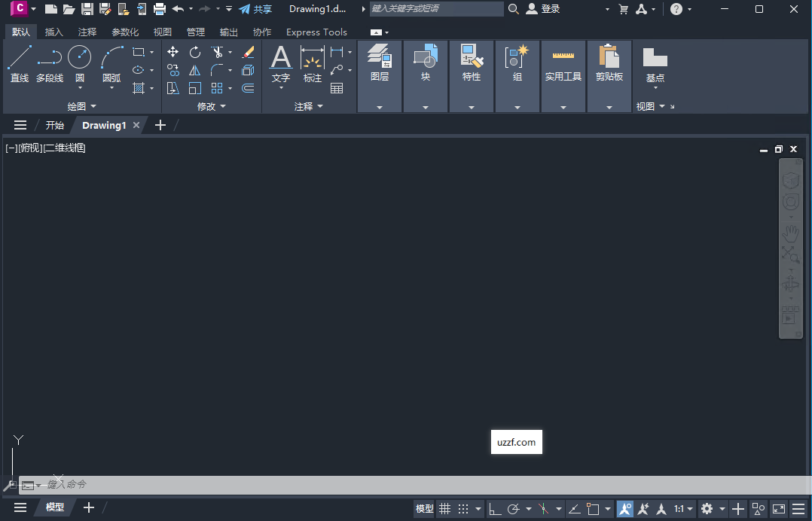The width and height of the screenshot is (812, 521).
Task: Open the Express Tools ribbon tab
Action: pos(316,32)
